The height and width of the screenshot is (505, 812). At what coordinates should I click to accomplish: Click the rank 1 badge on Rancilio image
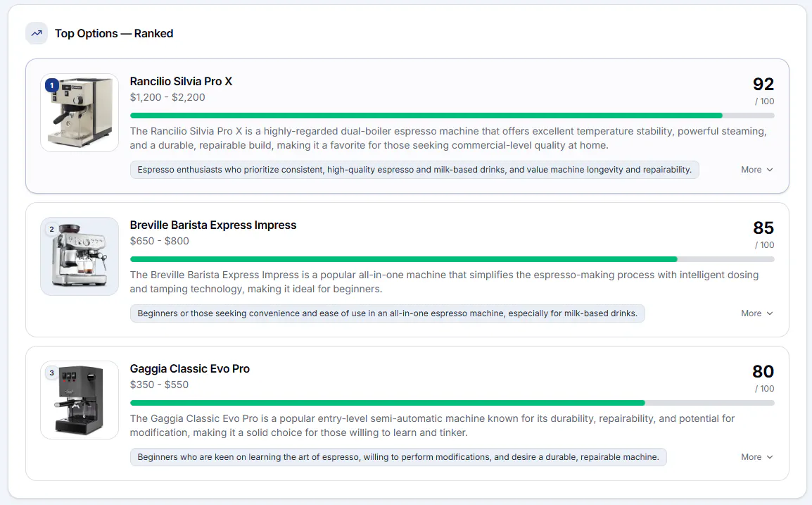click(x=52, y=85)
